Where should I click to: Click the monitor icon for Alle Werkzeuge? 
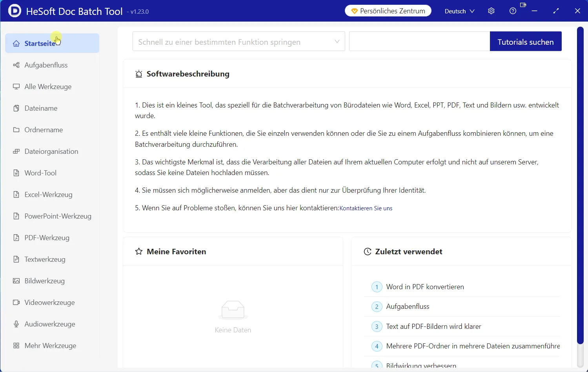pos(16,87)
